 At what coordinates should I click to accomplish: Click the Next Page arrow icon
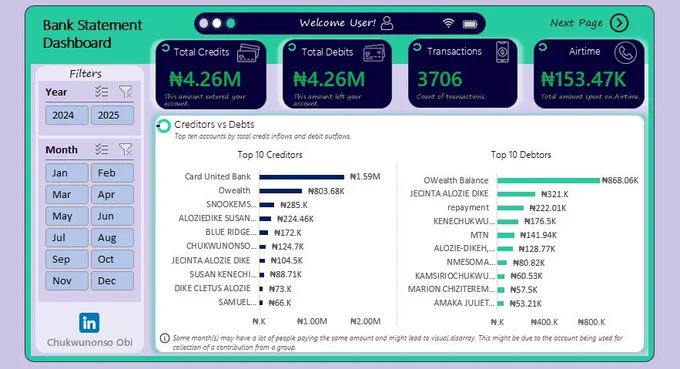point(619,23)
